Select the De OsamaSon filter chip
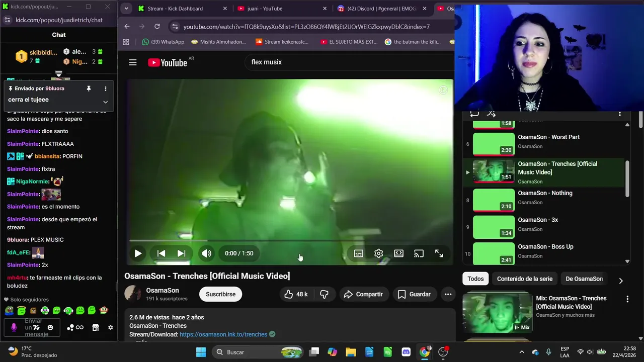 click(x=584, y=279)
